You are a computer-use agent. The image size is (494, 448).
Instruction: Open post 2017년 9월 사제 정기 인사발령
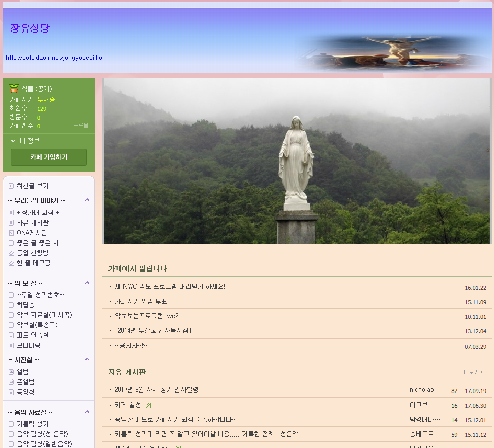coord(157,389)
